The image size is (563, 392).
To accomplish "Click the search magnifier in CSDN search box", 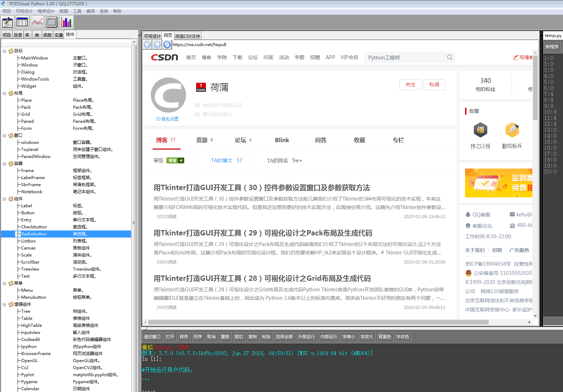I will pos(450,57).
